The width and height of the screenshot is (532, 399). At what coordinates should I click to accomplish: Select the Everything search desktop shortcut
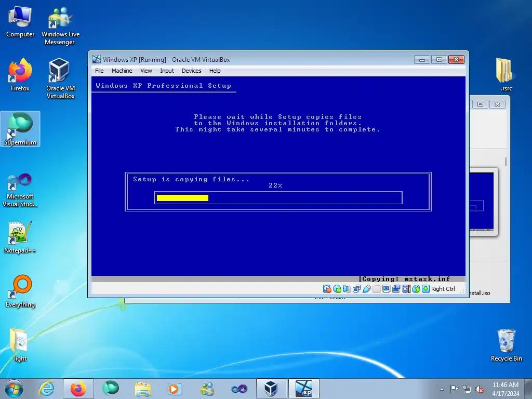pos(20,291)
